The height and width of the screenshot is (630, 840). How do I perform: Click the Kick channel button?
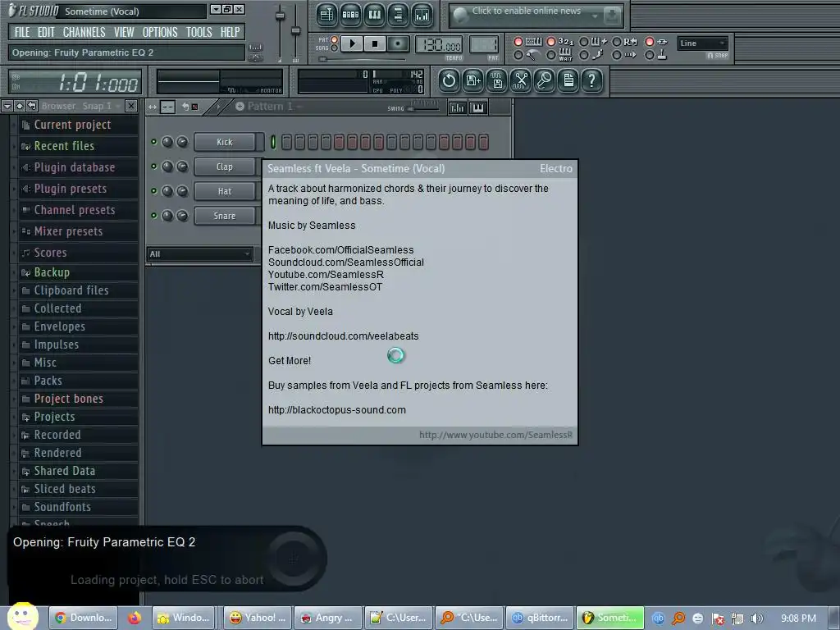225,142
